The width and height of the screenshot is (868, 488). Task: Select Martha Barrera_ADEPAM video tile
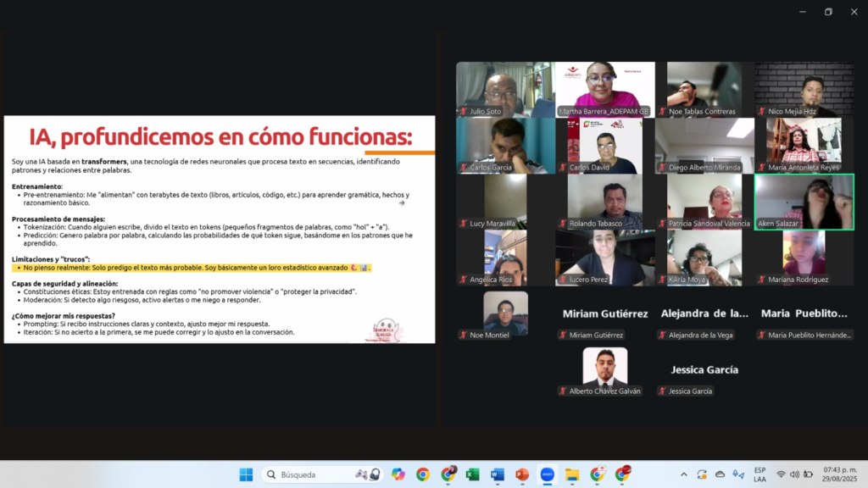(x=605, y=90)
